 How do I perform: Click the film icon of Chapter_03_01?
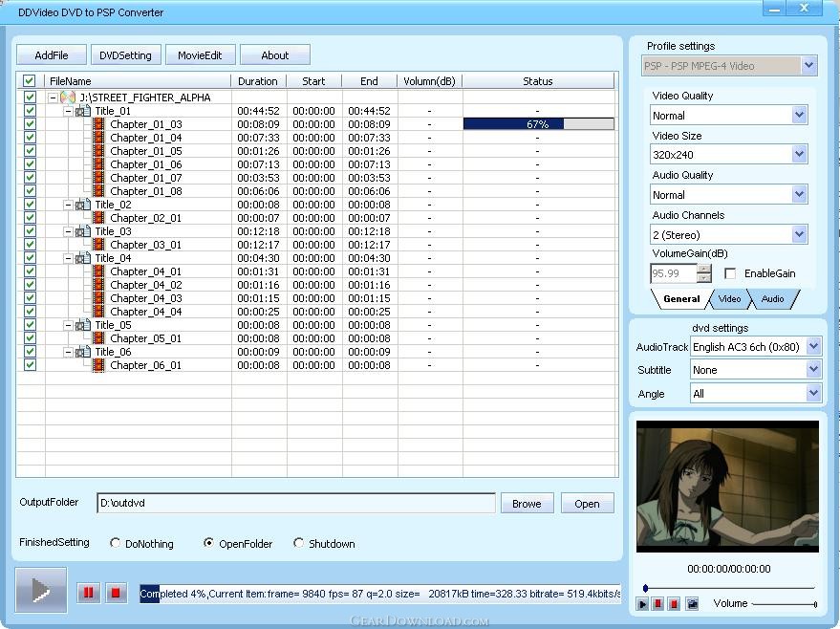pyautogui.click(x=98, y=245)
